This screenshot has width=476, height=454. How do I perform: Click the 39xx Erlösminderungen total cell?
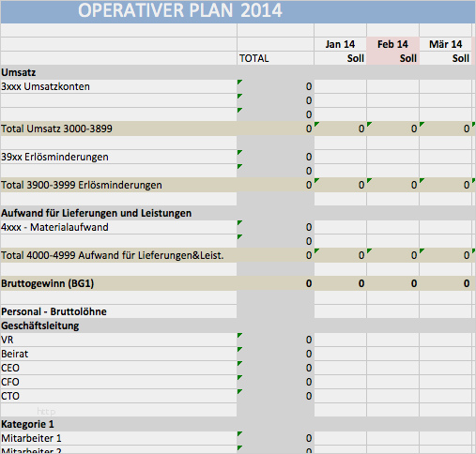point(275,157)
